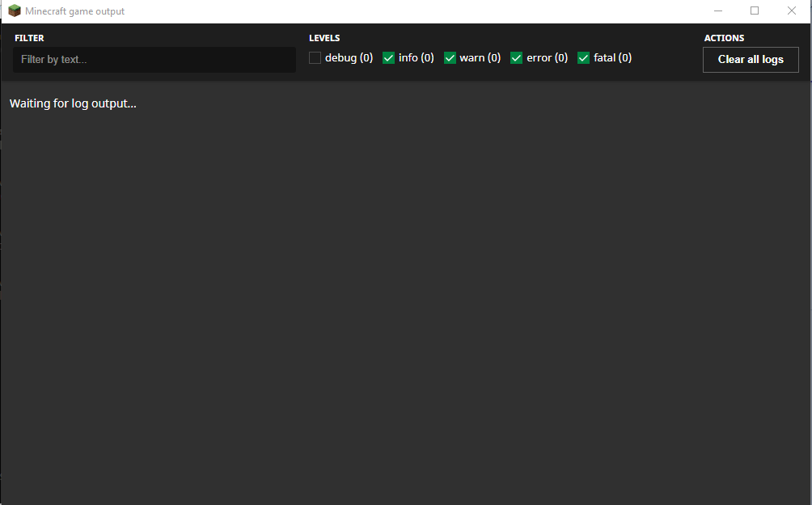Click the Minecraft grass block window icon
Image resolution: width=812 pixels, height=505 pixels.
coord(14,11)
